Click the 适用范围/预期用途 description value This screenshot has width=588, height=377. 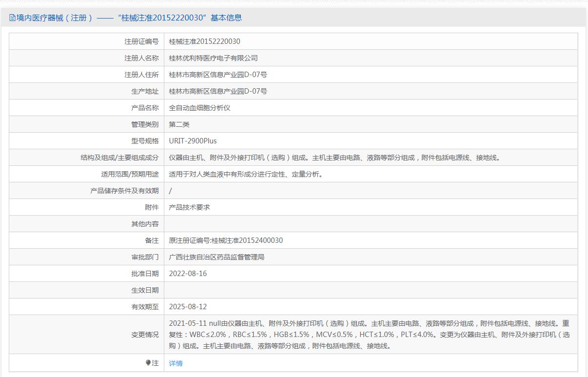pyautogui.click(x=246, y=174)
